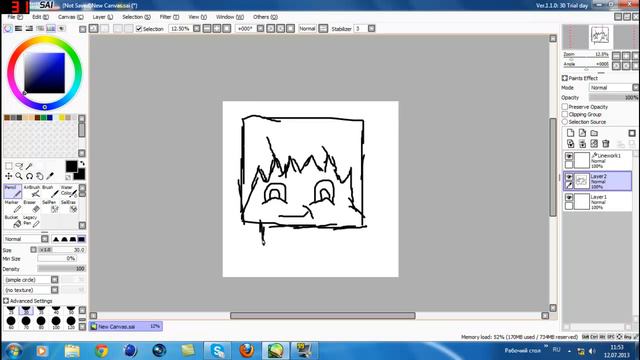This screenshot has width=640, height=360.
Task: Hide Layer2 using its eye icon
Action: tap(569, 177)
